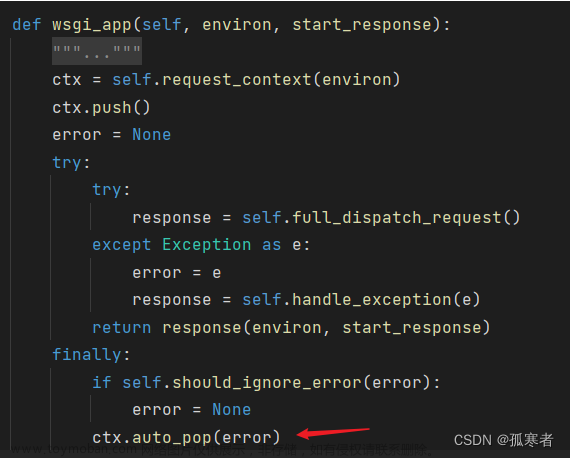Place cursor on 'error = e' line
The width and height of the screenshot is (570, 458).
177,273
